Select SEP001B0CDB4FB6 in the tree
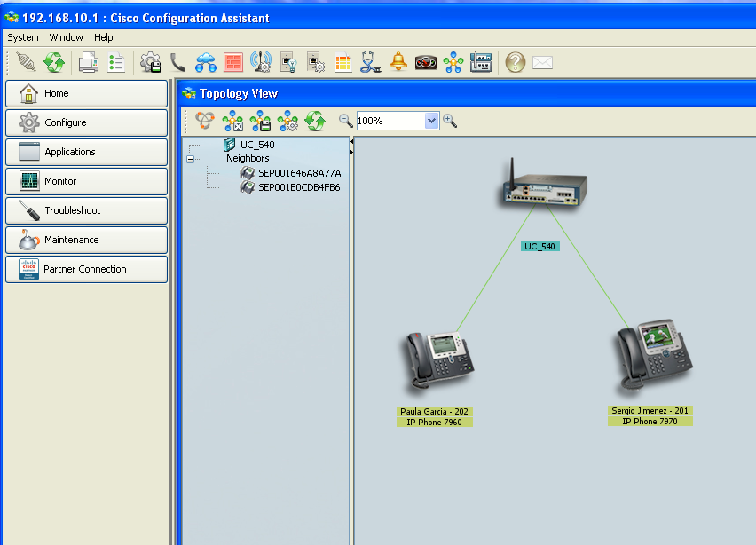This screenshot has height=545, width=756. pyautogui.click(x=299, y=187)
